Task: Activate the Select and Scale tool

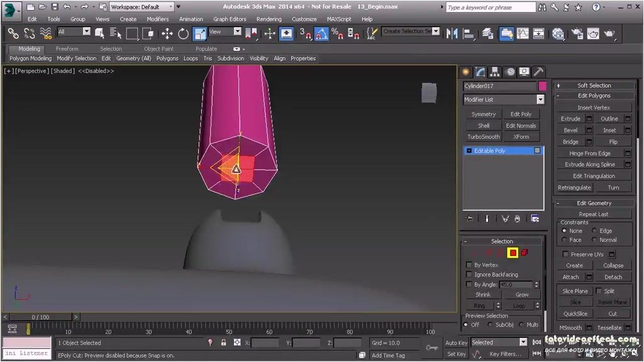Action: [199, 34]
